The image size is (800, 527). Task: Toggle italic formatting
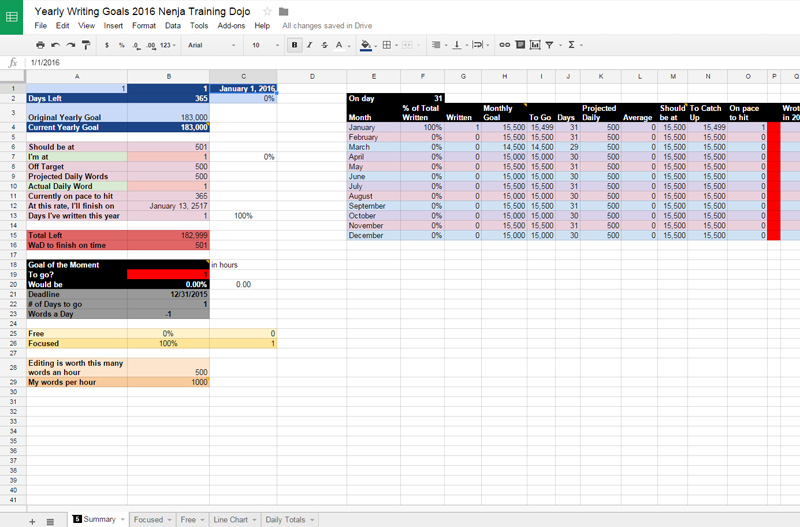pos(310,45)
